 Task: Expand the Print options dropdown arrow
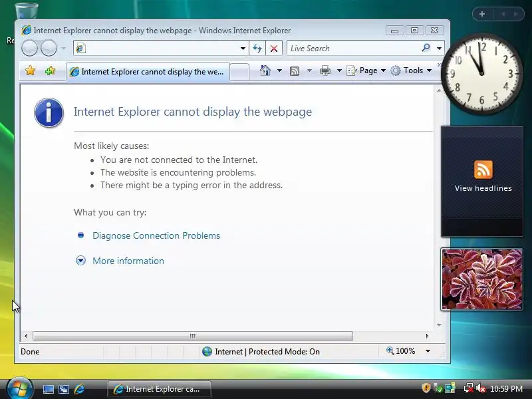pos(339,70)
